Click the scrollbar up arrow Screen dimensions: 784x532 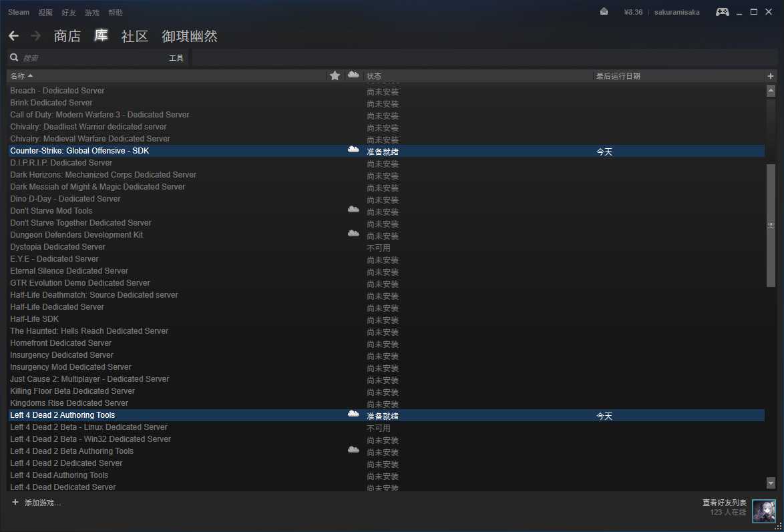771,91
